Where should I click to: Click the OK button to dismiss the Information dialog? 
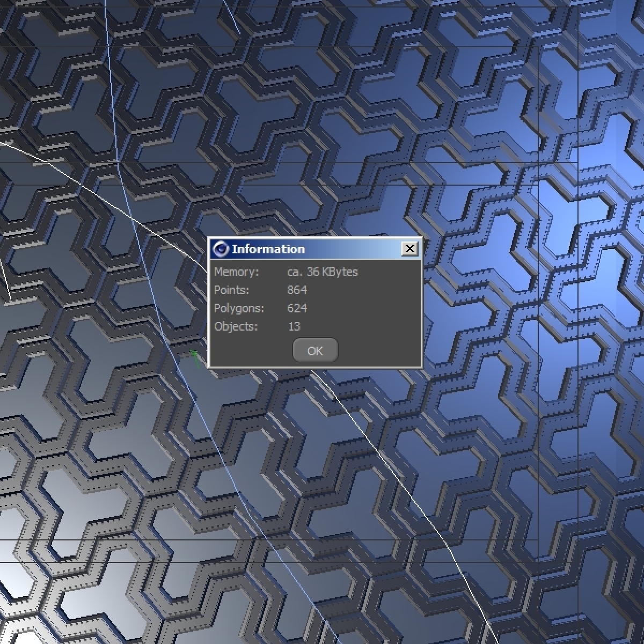pyautogui.click(x=314, y=350)
